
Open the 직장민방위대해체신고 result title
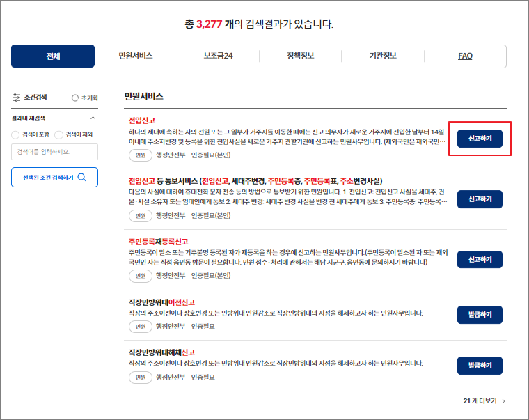pos(161,352)
